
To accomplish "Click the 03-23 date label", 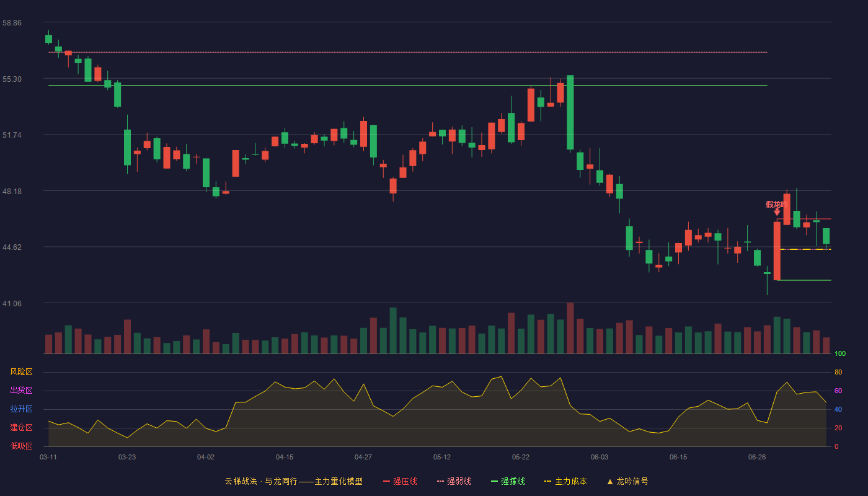I will click(127, 457).
